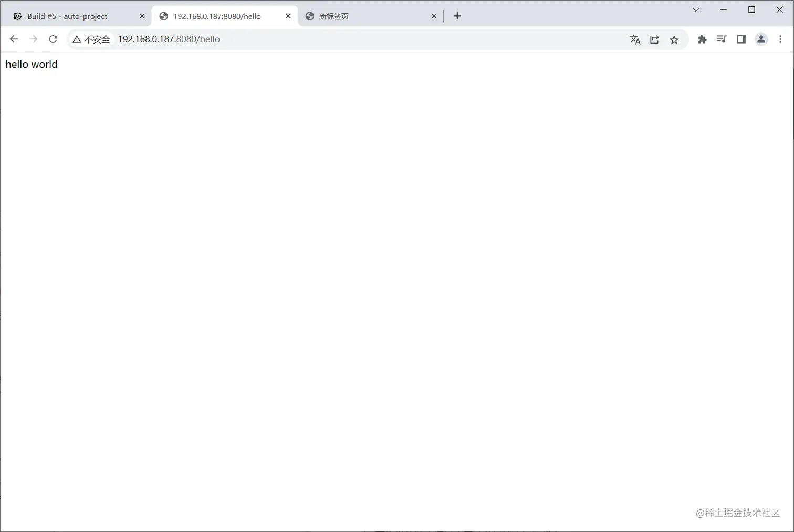Image resolution: width=794 pixels, height=532 pixels.
Task: Close the Build #5 - auto-project tab
Action: pos(142,16)
